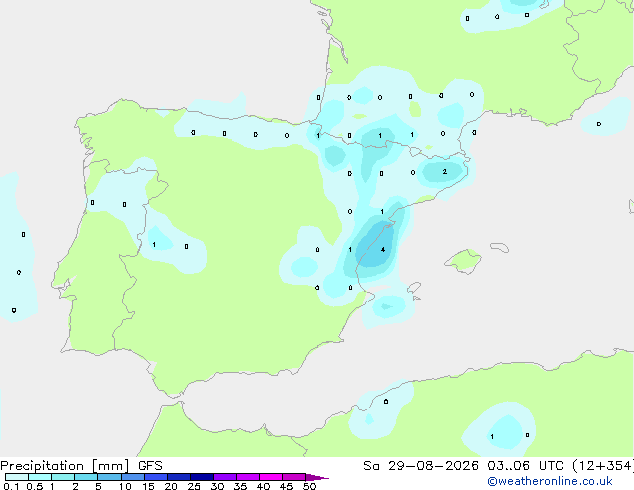The image size is (634, 490).
Task: Click the legend label '0.5'
Action: click(35, 486)
